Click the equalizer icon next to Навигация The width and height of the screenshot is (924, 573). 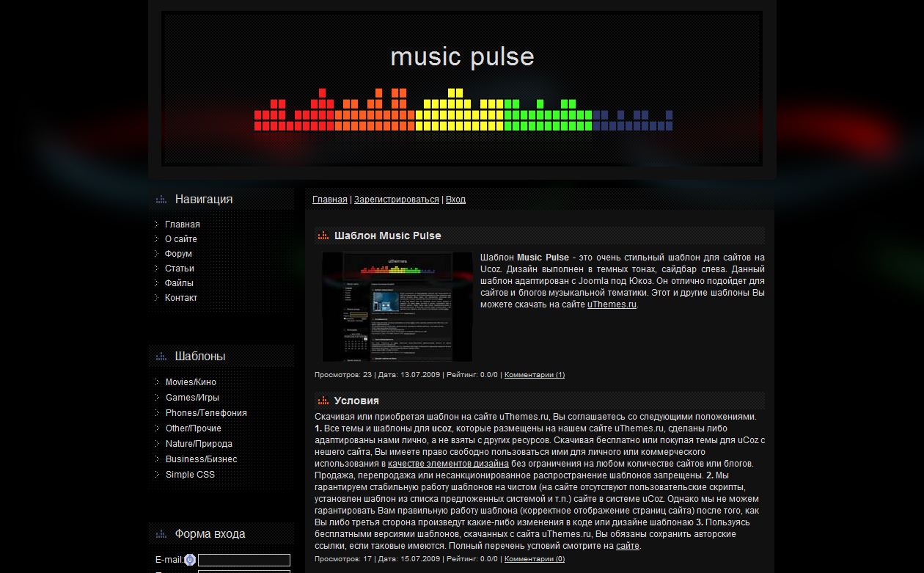coord(161,200)
